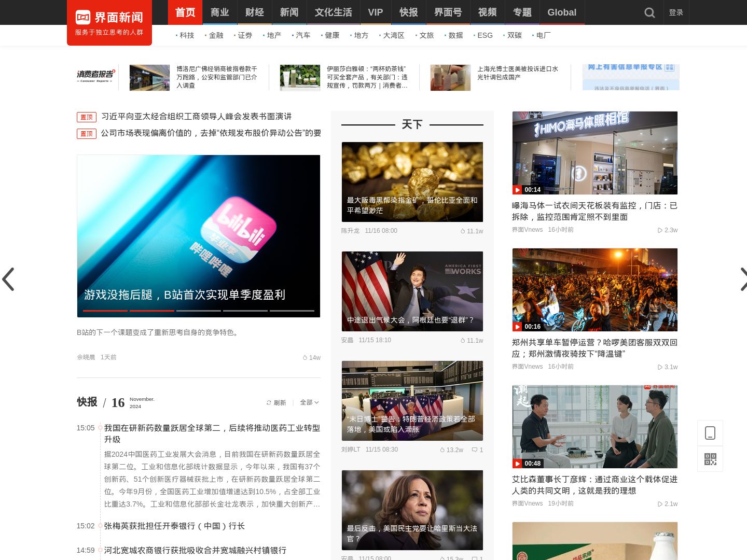Open the 专题 menu
The width and height of the screenshot is (747, 560).
click(x=522, y=12)
